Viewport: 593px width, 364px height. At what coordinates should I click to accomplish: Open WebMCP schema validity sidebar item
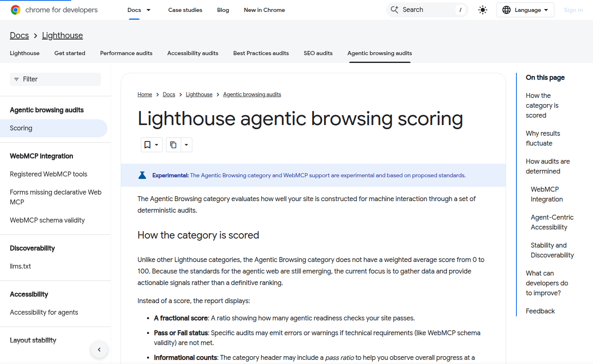47,220
